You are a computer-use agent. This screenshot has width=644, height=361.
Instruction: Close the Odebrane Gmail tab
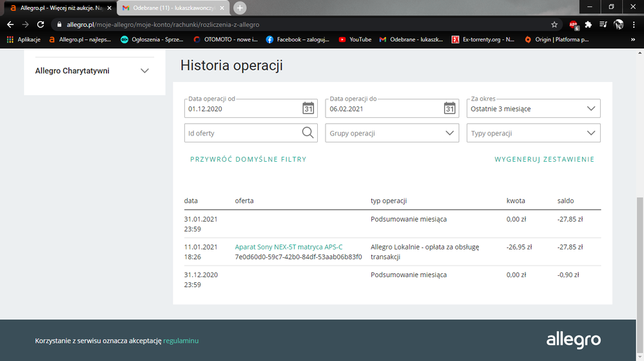(222, 8)
